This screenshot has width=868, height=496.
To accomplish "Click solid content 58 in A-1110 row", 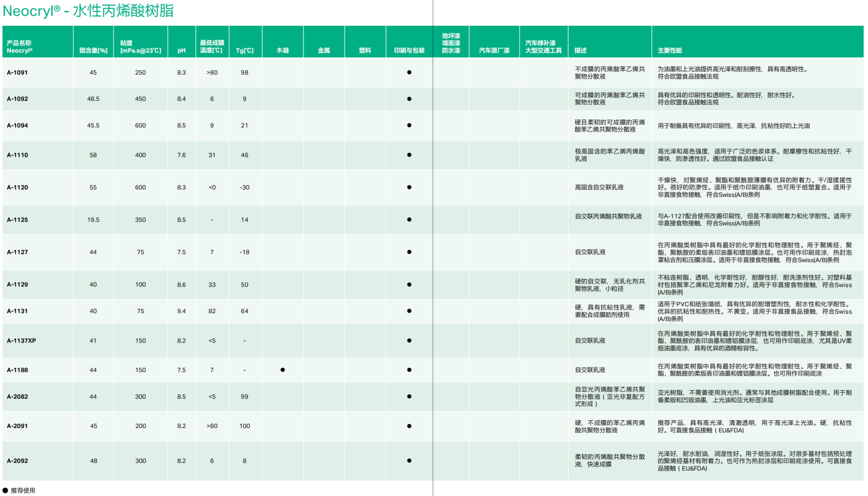I will coord(93,155).
